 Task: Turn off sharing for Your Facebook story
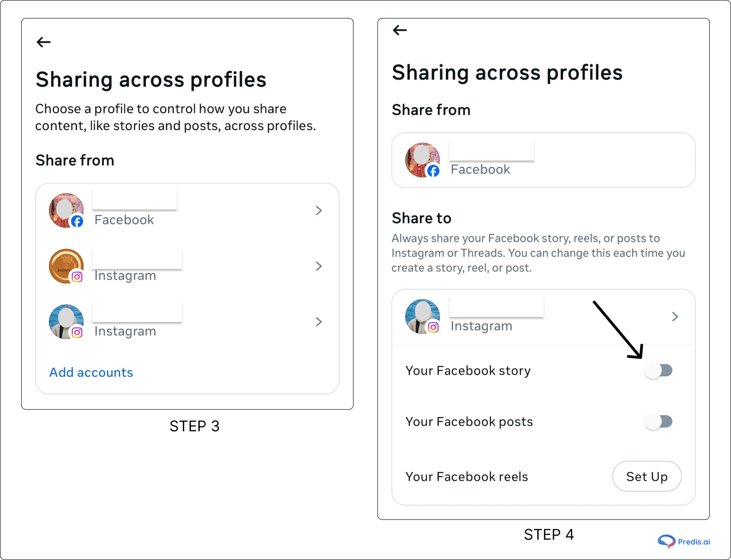pos(659,370)
